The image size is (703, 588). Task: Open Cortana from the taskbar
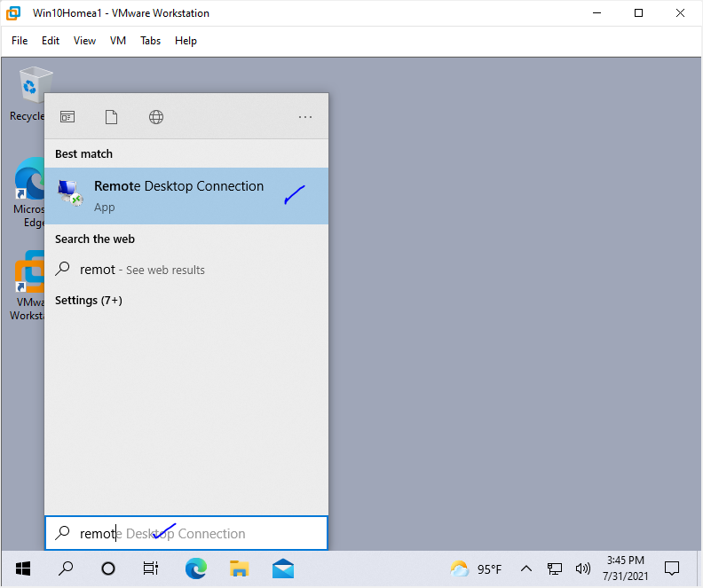[108, 568]
